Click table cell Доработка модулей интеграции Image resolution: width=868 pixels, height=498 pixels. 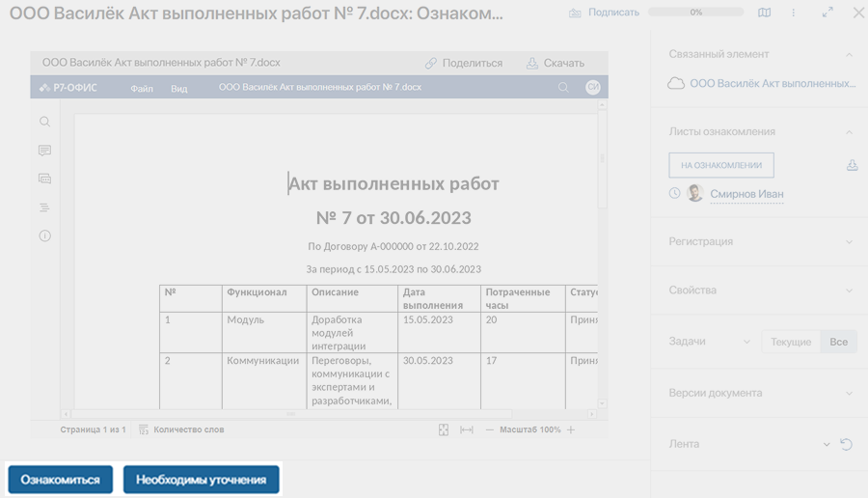pos(352,333)
